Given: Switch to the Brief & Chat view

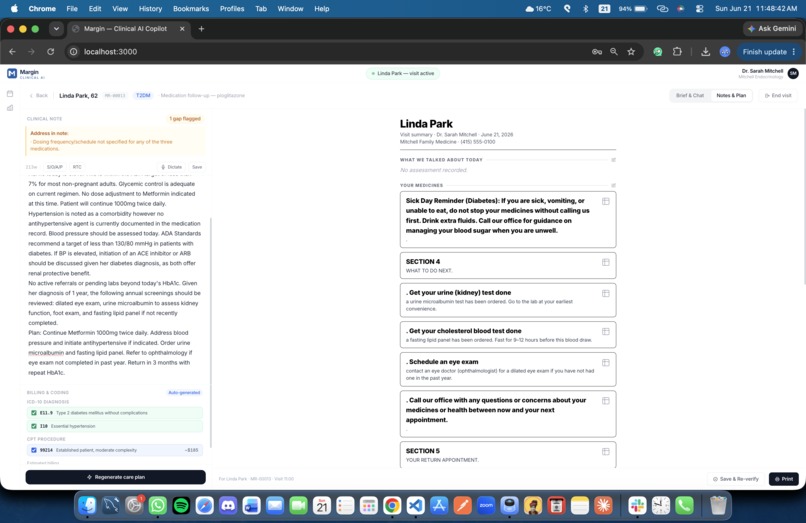Looking at the screenshot, I should click(x=690, y=96).
